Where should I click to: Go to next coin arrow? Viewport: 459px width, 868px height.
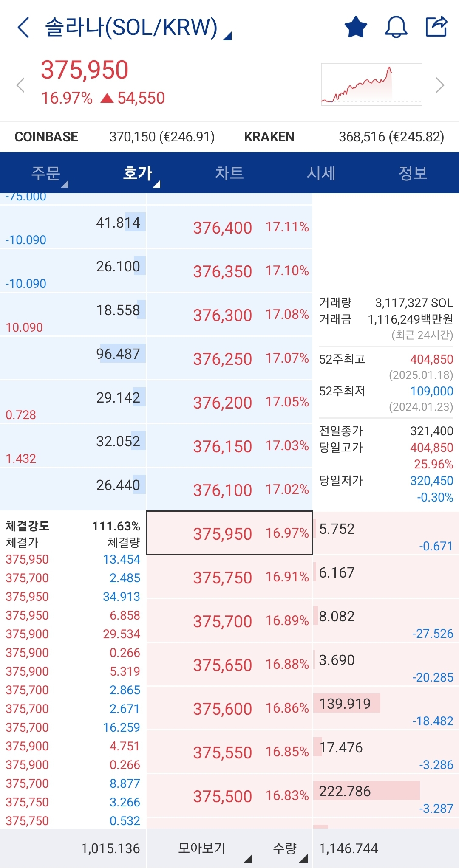(x=440, y=85)
